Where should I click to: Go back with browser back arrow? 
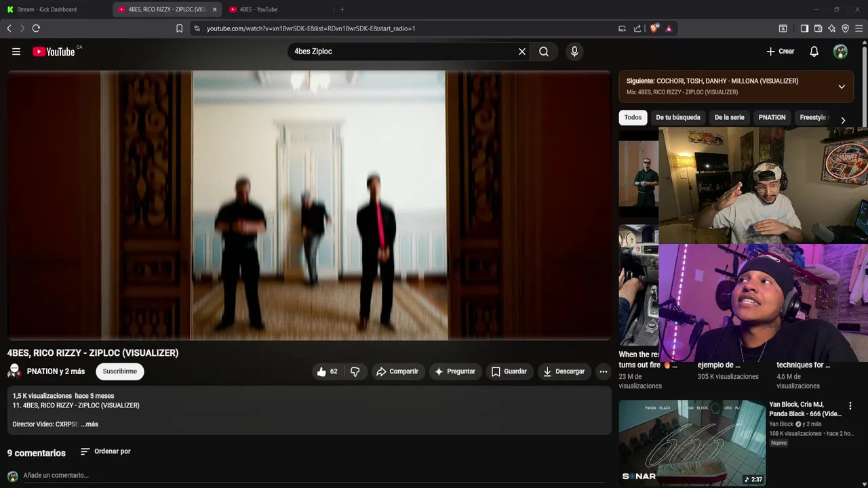point(9,28)
